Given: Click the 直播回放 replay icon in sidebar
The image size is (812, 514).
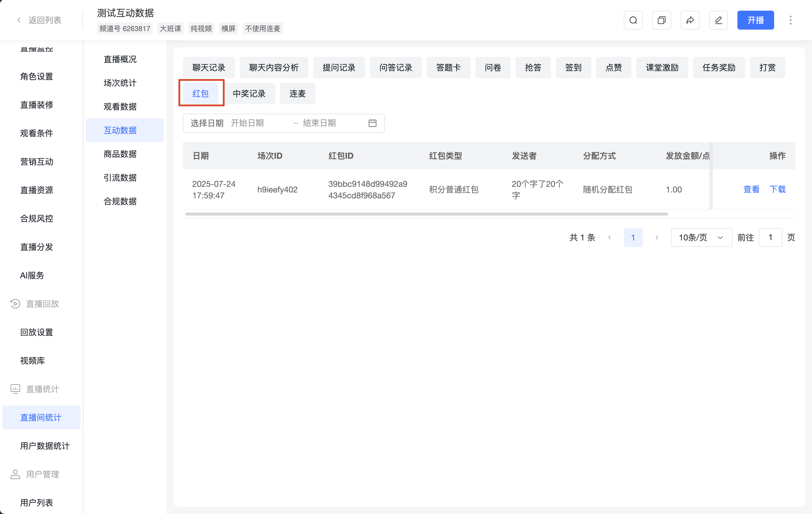Looking at the screenshot, I should click(x=15, y=304).
